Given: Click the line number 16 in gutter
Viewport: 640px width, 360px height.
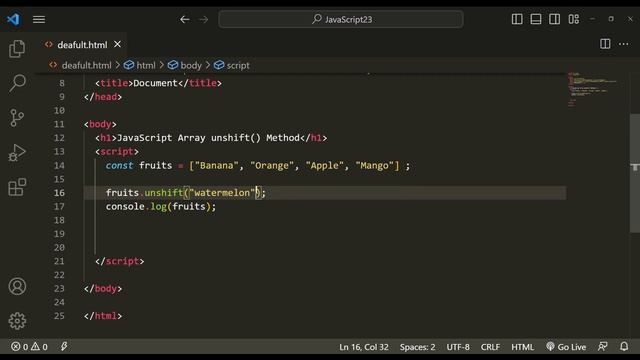Looking at the screenshot, I should point(59,193).
